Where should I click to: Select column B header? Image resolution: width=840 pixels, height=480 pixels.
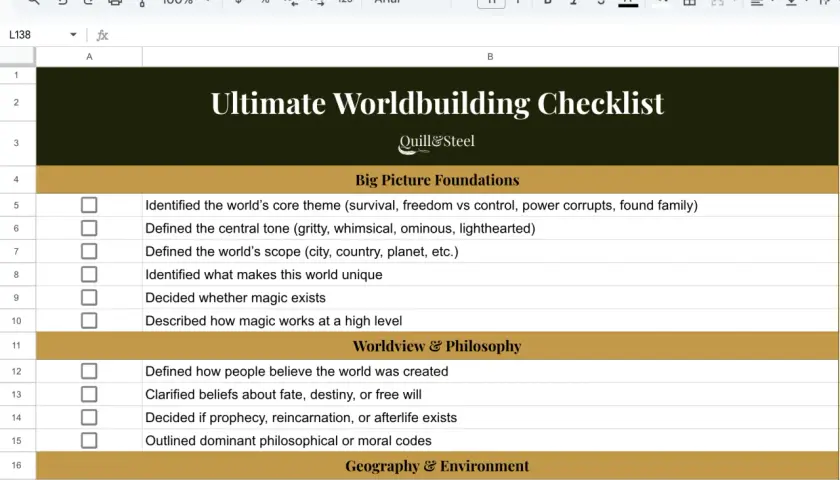(490, 57)
